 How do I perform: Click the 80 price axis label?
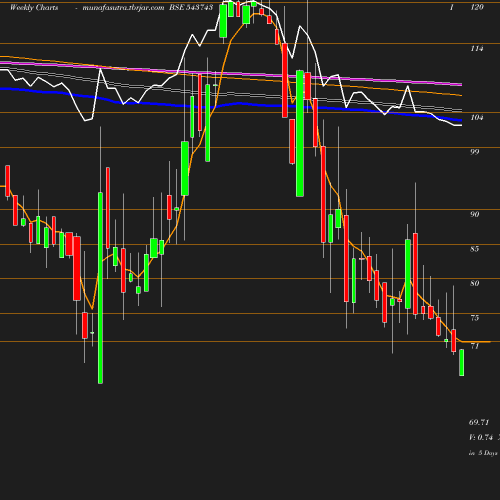[475, 283]
